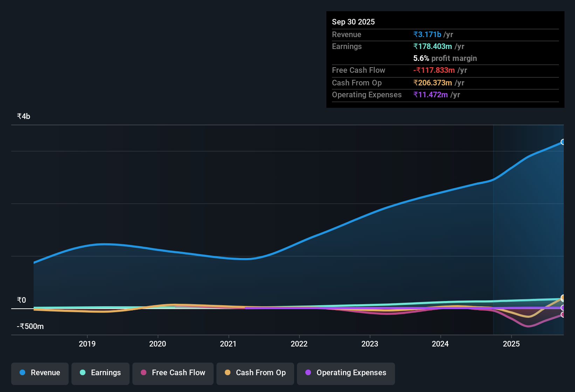Click the Cash From Op endpoint marker
Image resolution: width=575 pixels, height=392 pixels.
(563, 299)
